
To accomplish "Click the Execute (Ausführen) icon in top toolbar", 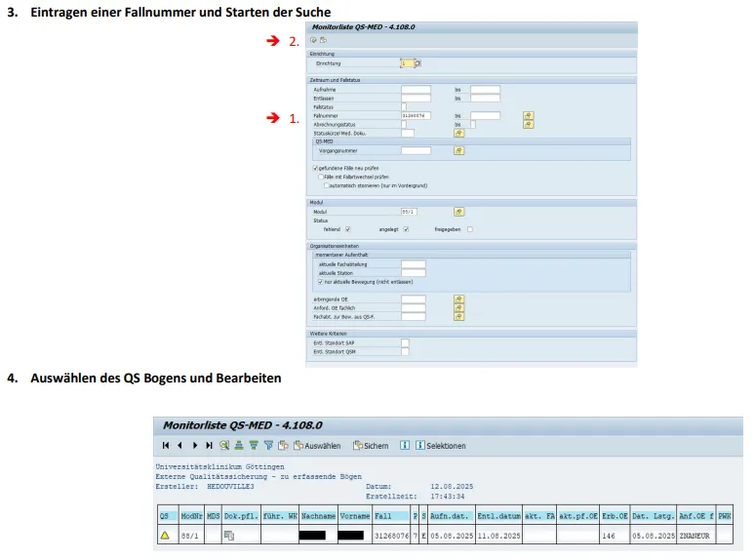I will click(313, 40).
